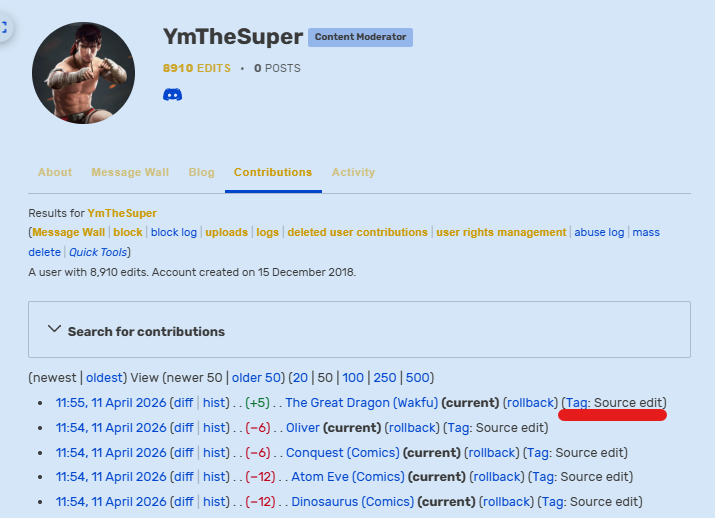The height and width of the screenshot is (518, 715).
Task: Open The Great Dragon (Wakfu) page
Action: coord(362,403)
